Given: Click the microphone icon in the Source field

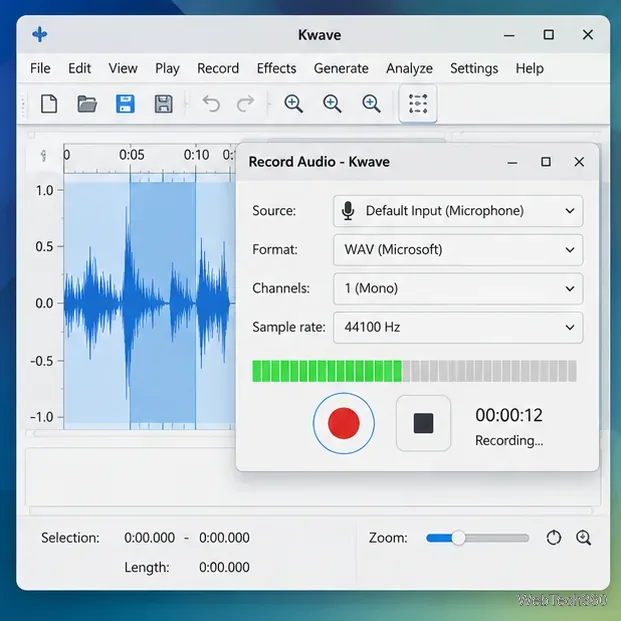Looking at the screenshot, I should pos(348,211).
